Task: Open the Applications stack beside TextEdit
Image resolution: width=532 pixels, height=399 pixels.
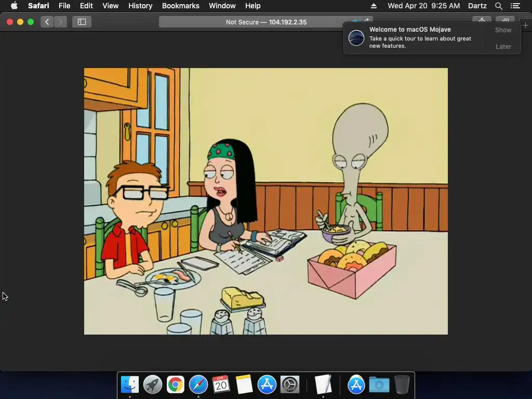Action: 356,384
